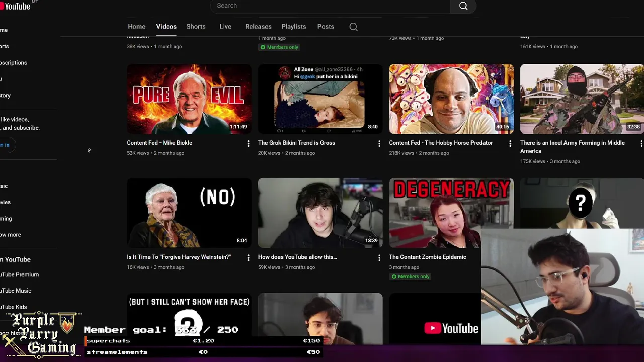644x362 pixels.
Task: Click the Member goal overlay text
Action: pyautogui.click(x=161, y=330)
